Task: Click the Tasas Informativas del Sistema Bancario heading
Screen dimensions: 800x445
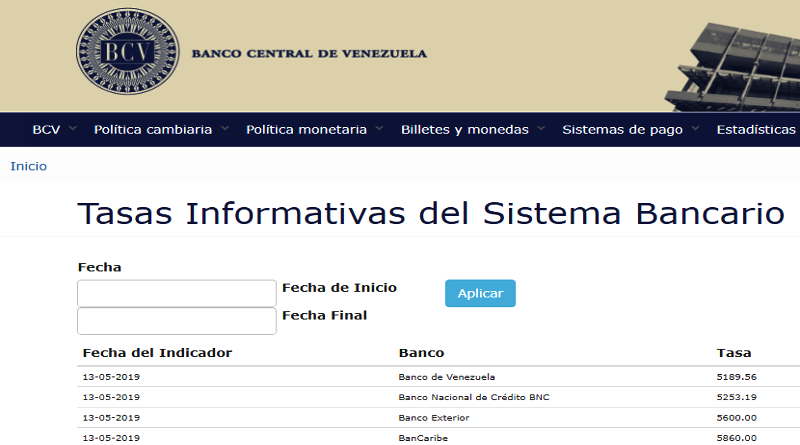Action: pos(431,213)
